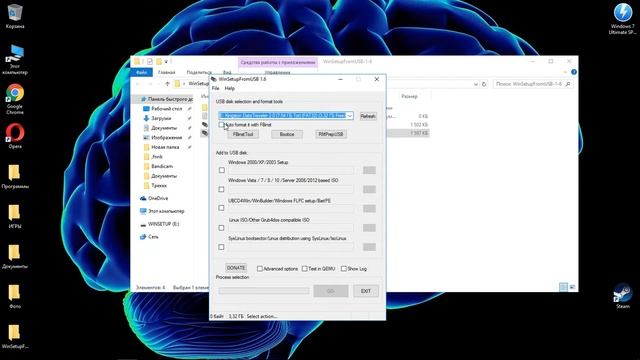
Task: Click the magnifier icon in Explorer search
Action: pyautogui.click(x=568, y=84)
